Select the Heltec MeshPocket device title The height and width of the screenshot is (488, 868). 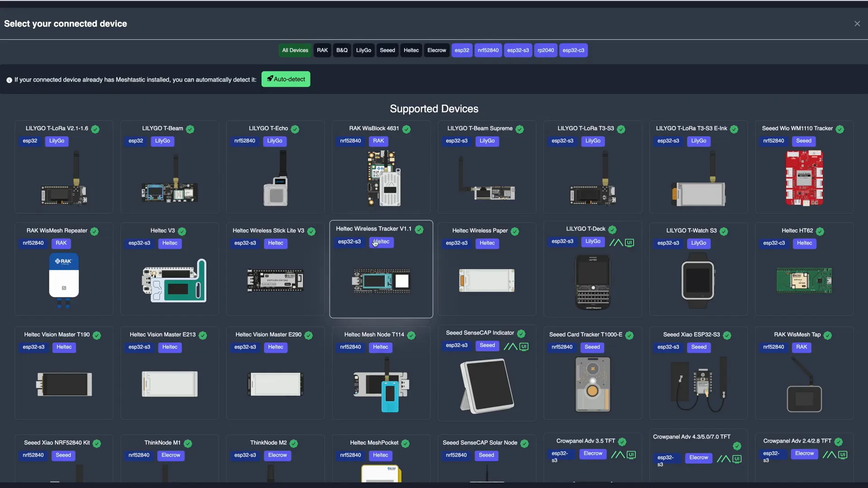374,443
